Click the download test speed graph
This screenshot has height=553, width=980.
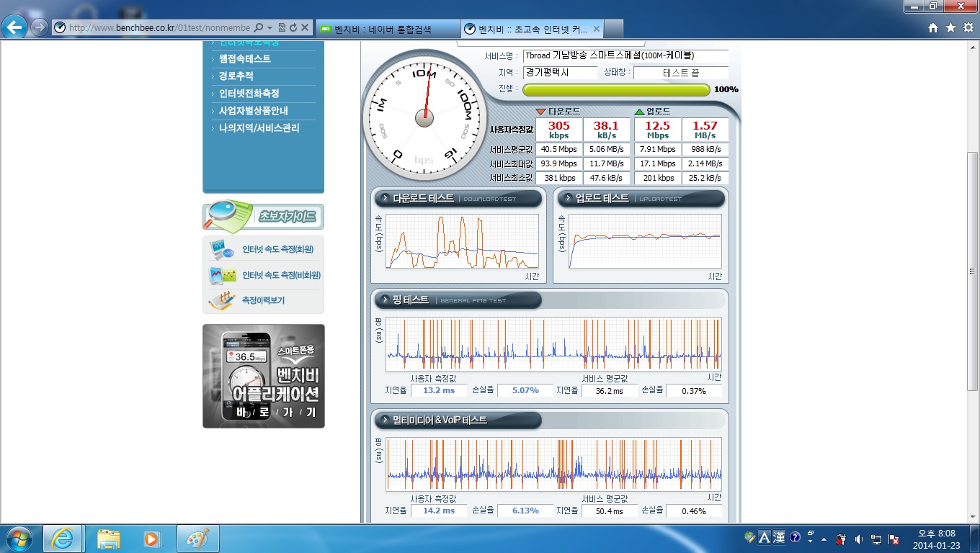462,241
